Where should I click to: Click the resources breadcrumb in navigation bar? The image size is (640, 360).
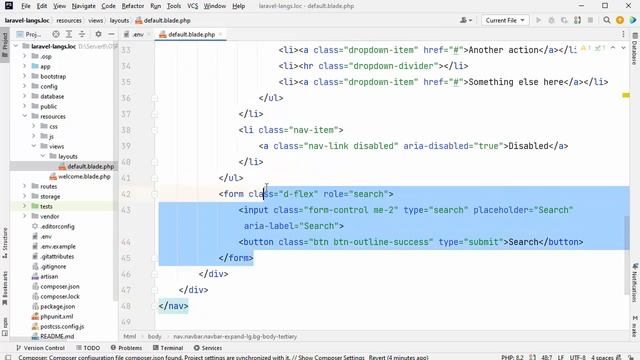pyautogui.click(x=69, y=20)
